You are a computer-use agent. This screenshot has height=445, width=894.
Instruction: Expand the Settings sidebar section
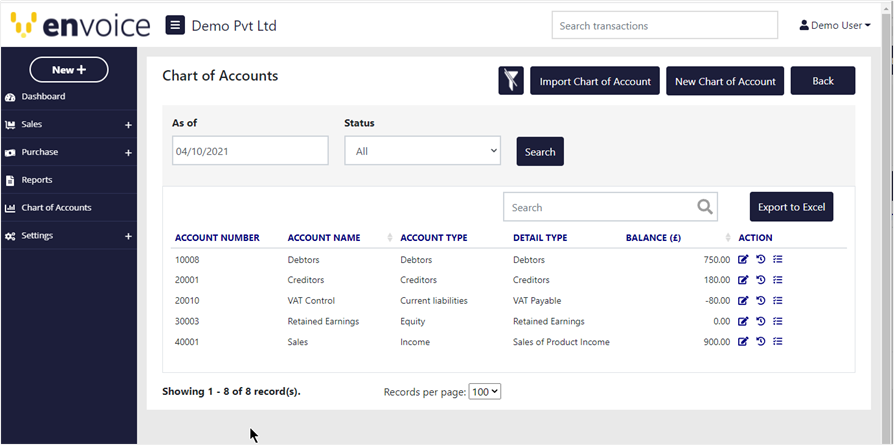[128, 236]
